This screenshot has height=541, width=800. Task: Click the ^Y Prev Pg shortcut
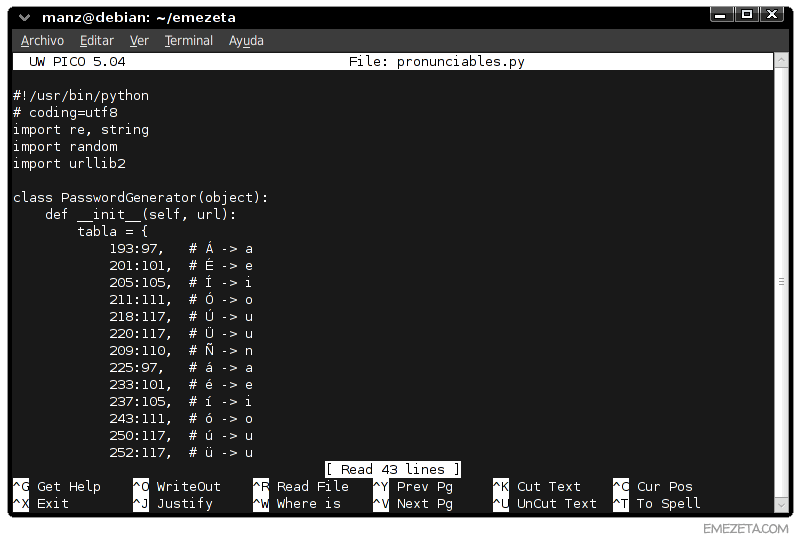coord(413,486)
